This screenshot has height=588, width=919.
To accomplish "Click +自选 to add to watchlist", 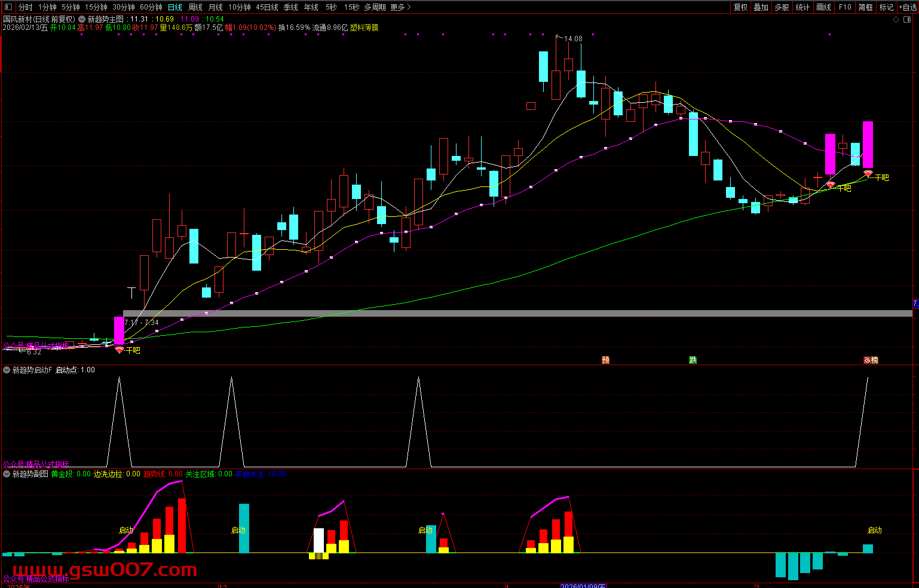I will (x=907, y=7).
